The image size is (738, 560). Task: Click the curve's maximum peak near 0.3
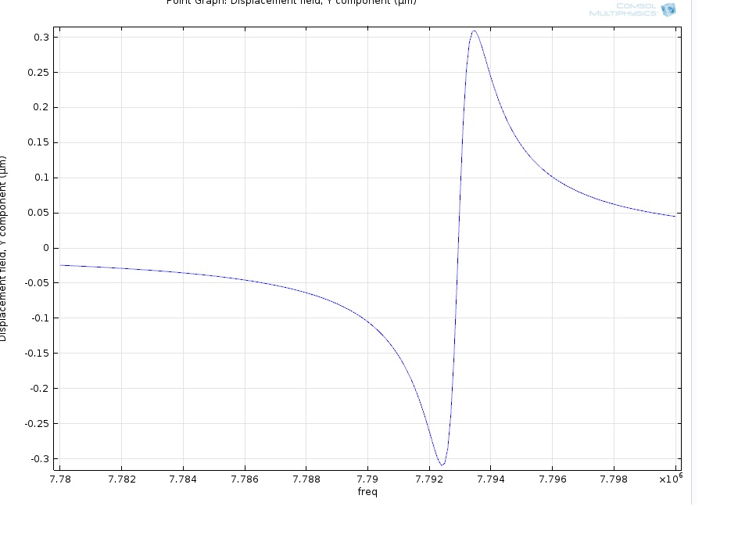point(474,31)
